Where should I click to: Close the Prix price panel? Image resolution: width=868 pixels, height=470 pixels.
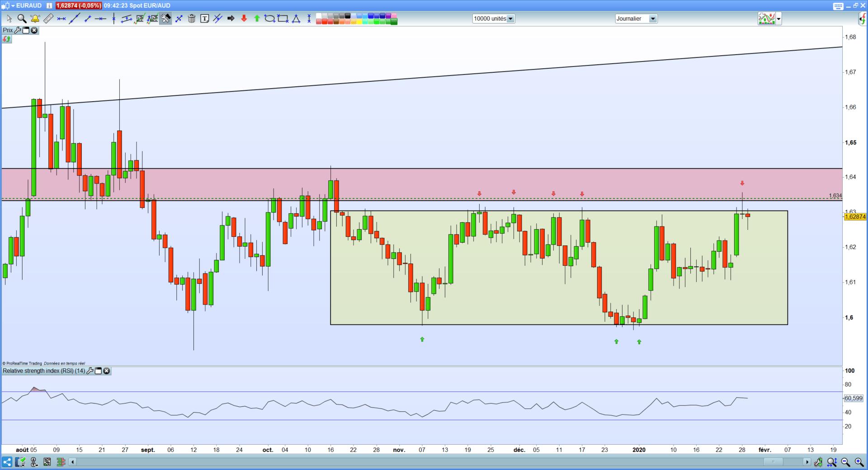coord(34,30)
